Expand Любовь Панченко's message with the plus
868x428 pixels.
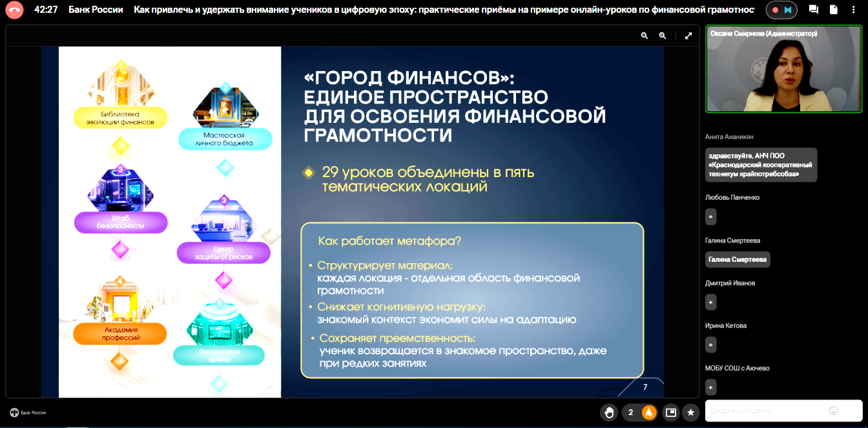point(710,217)
